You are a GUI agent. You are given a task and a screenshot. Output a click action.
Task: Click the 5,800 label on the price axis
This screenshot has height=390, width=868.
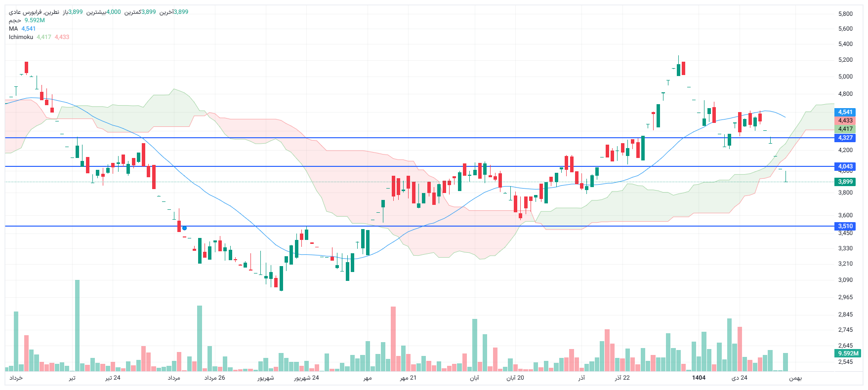pyautogui.click(x=845, y=14)
